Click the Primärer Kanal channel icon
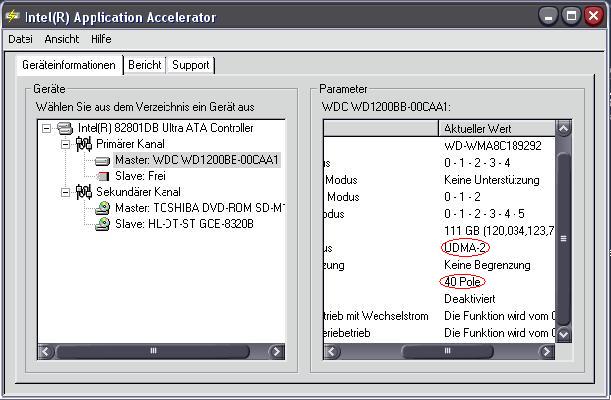611x400 pixels. 84,144
